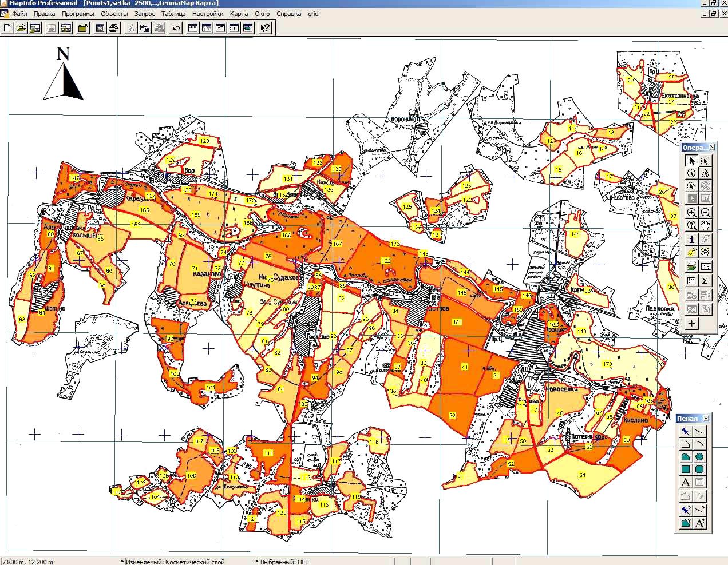Image resolution: width=728 pixels, height=565 pixels.
Task: Open the Таблица menu
Action: point(173,14)
